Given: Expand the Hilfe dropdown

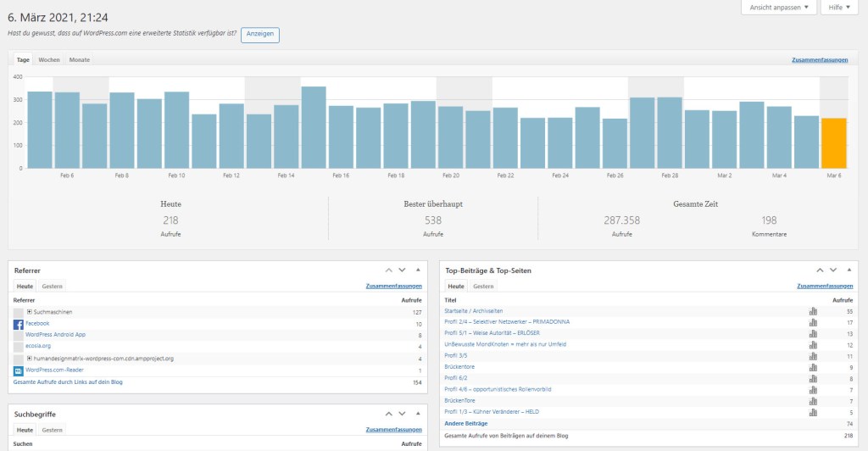Looking at the screenshot, I should pyautogui.click(x=843, y=8).
